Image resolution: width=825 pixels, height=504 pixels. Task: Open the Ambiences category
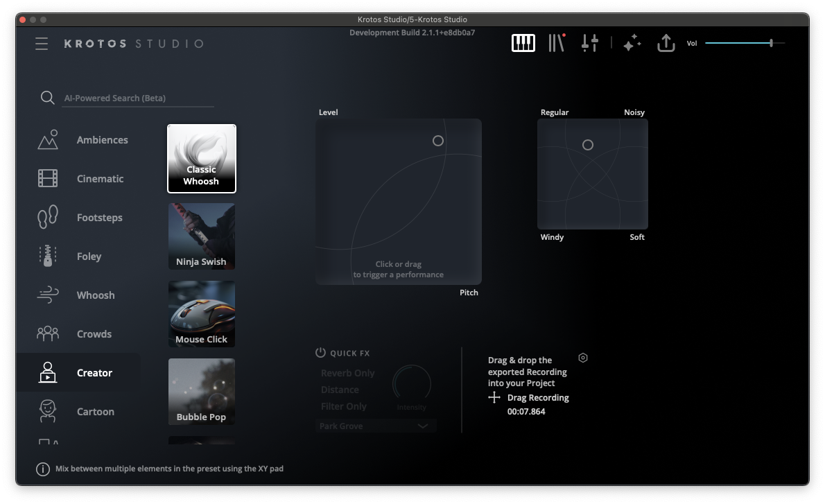(x=102, y=140)
